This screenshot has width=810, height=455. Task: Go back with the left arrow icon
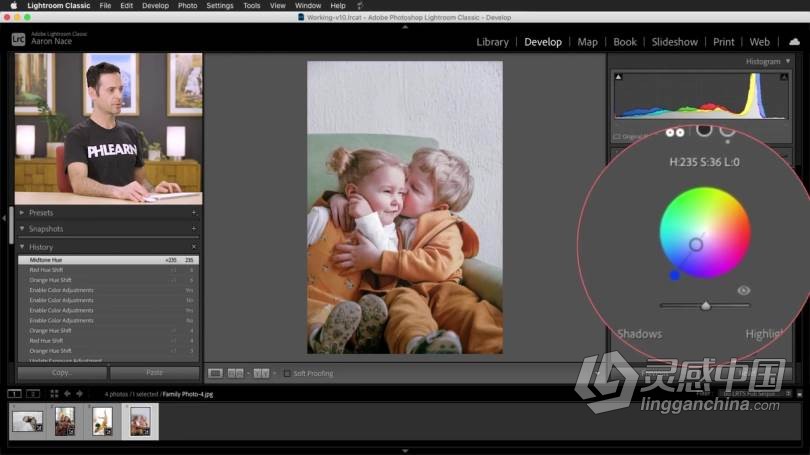(67, 394)
